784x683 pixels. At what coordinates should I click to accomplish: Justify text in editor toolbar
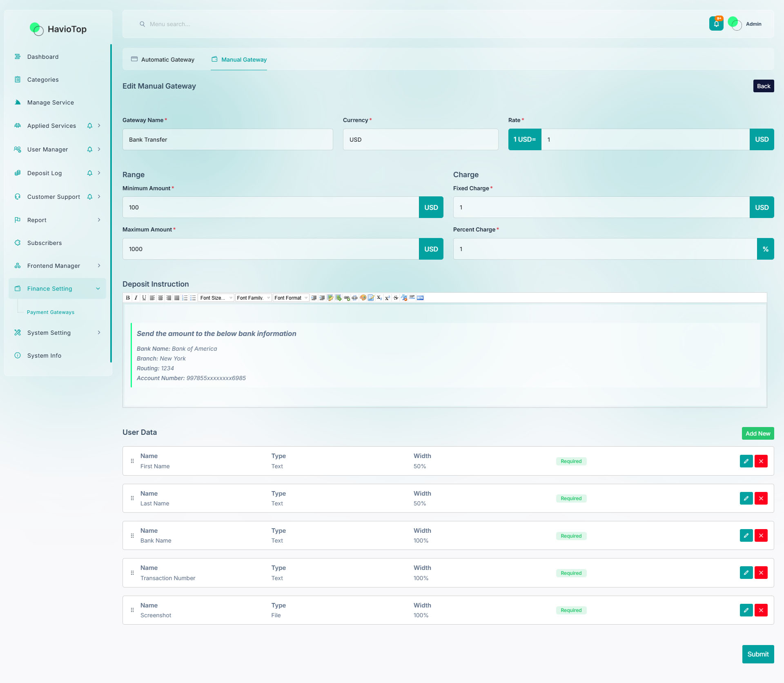tap(177, 298)
